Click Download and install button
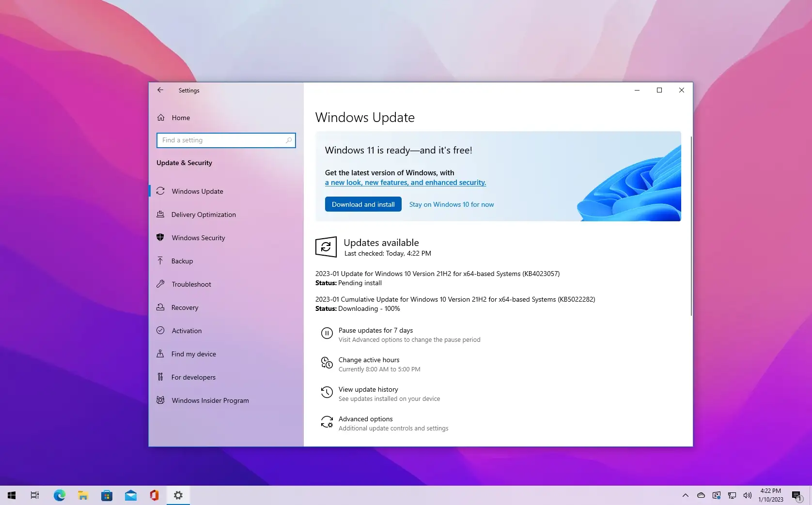This screenshot has width=812, height=505. click(x=363, y=204)
